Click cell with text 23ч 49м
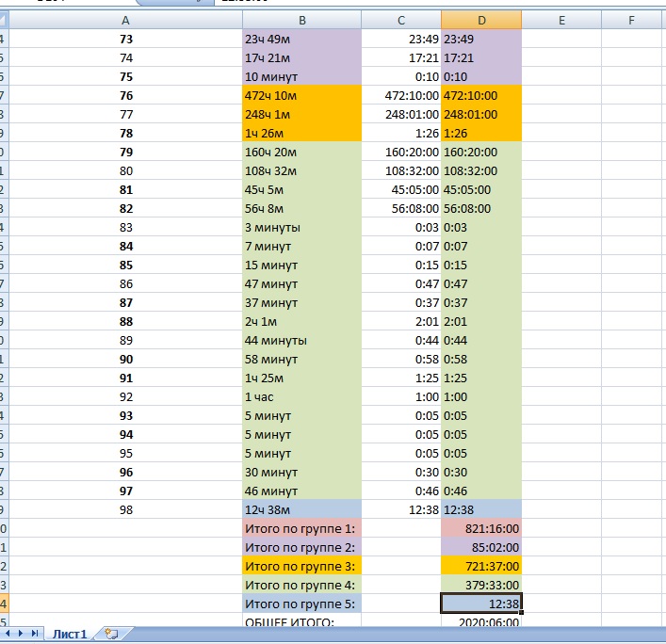The height and width of the screenshot is (644, 666). 302,39
